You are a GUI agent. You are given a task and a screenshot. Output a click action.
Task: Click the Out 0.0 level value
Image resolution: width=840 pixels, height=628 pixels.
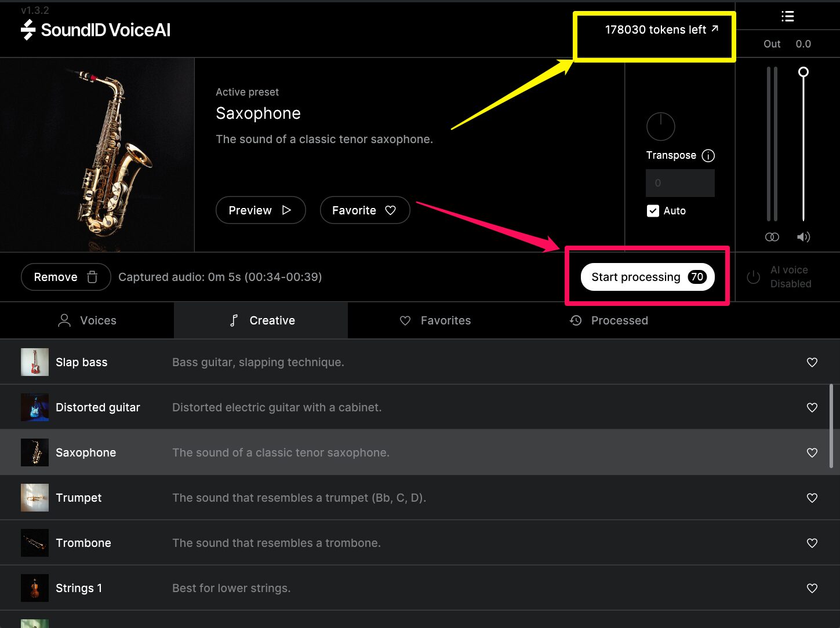tap(803, 44)
